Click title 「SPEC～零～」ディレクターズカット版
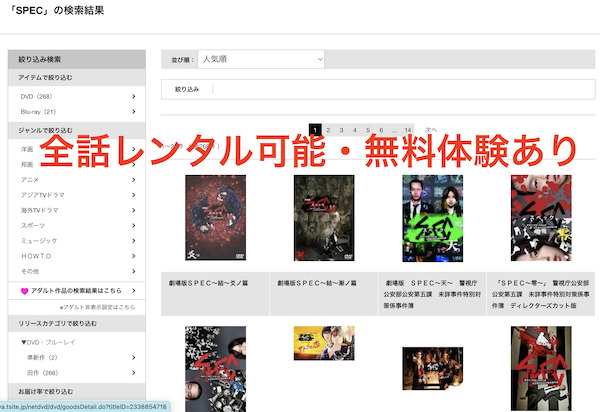 tap(540, 294)
